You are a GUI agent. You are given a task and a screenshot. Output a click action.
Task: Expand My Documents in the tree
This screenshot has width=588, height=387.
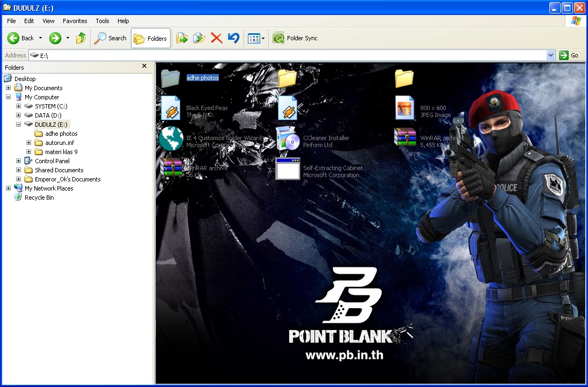(x=8, y=87)
